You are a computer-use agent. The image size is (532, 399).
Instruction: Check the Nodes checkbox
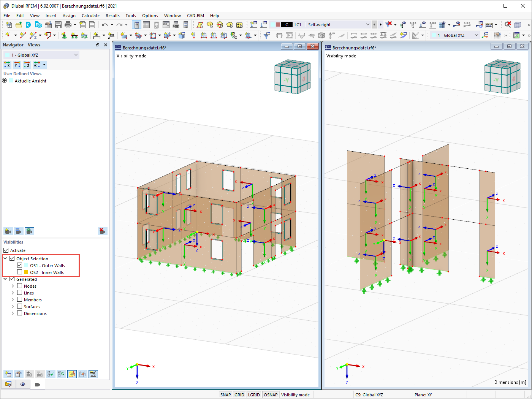pyautogui.click(x=19, y=286)
